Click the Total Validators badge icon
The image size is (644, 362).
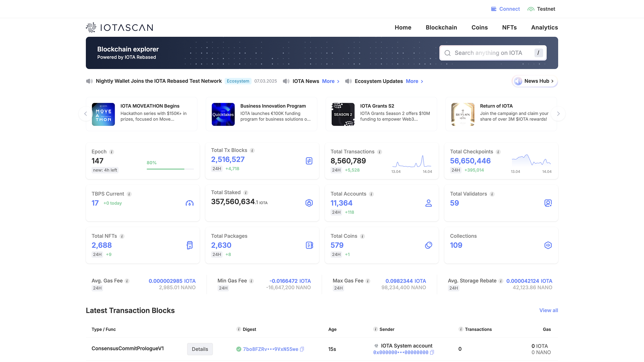[548, 203]
